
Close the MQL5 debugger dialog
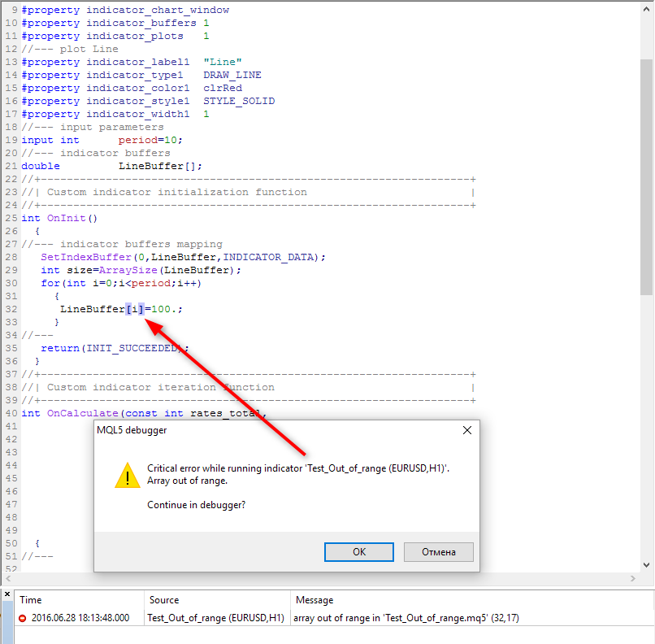pos(467,430)
